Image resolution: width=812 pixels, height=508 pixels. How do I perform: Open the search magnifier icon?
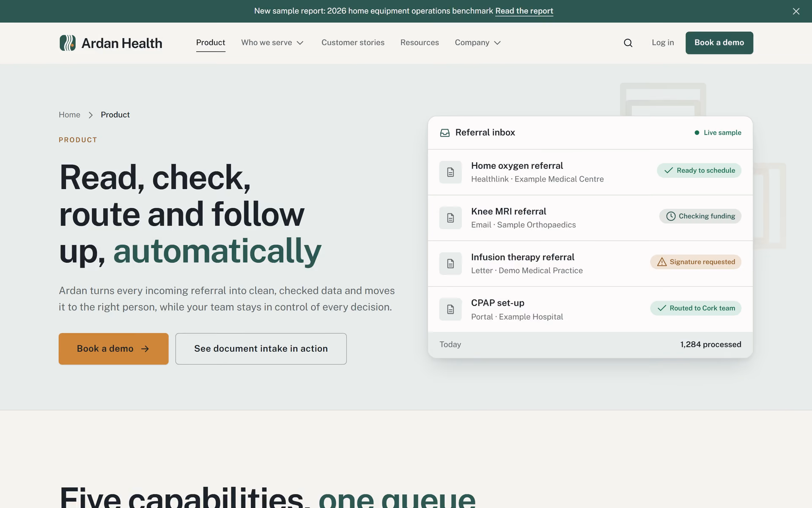tap(628, 43)
